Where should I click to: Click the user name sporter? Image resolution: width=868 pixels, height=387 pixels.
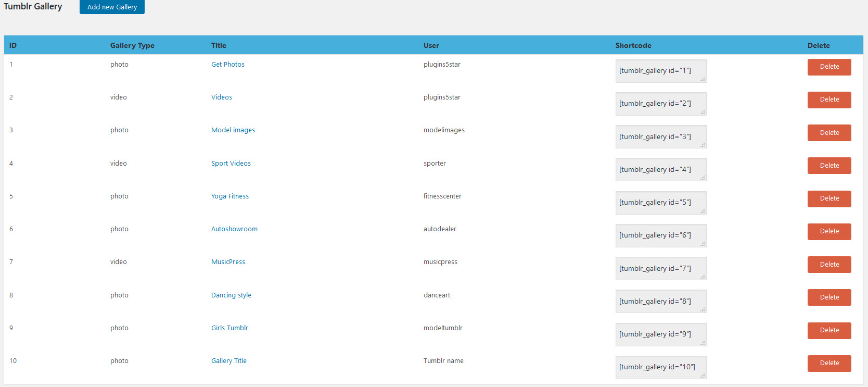point(435,164)
